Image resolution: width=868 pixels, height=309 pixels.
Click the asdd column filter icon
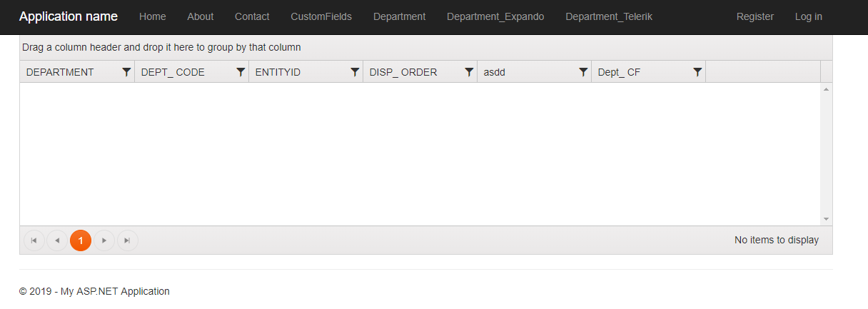click(583, 72)
